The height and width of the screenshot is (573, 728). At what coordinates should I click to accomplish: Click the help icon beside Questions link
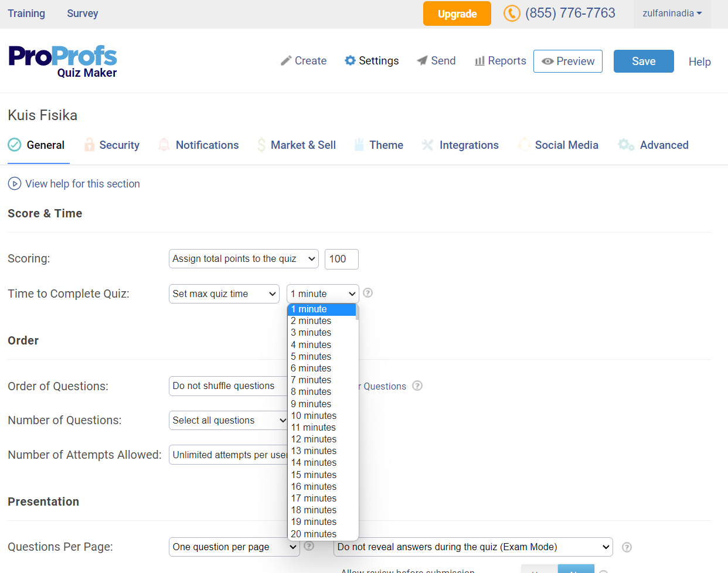coord(417,386)
